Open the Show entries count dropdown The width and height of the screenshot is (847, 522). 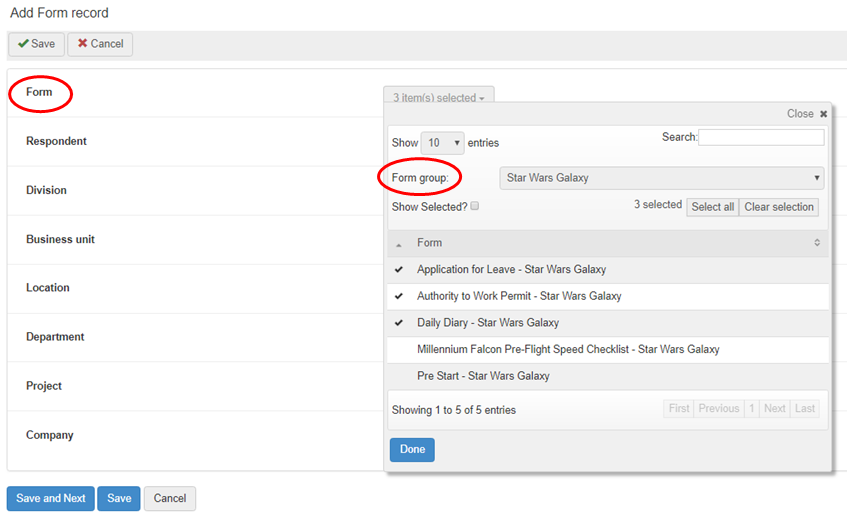pyautogui.click(x=442, y=143)
